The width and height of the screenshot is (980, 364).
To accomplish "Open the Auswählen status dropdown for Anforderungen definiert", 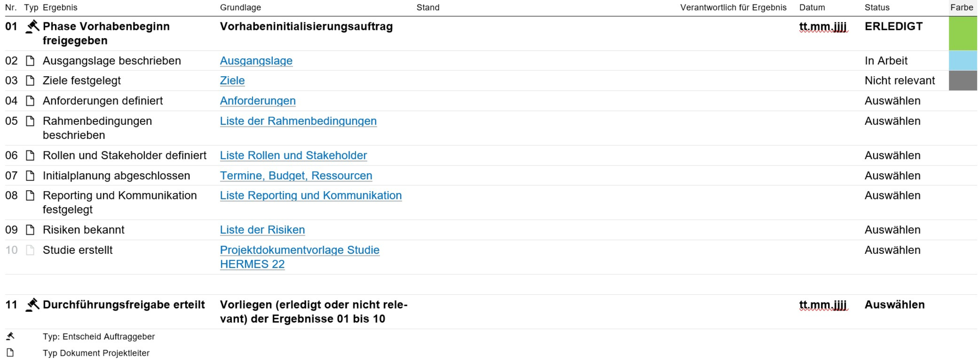I will coord(892,101).
